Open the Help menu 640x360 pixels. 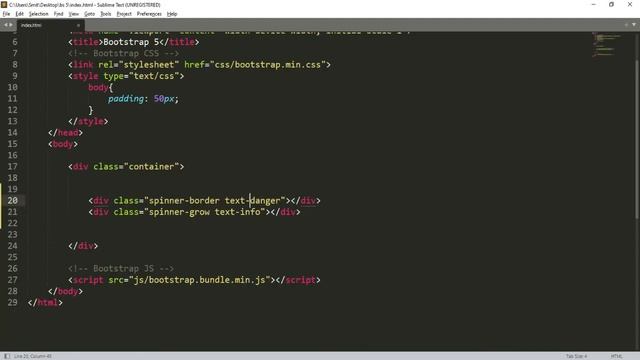pos(172,14)
